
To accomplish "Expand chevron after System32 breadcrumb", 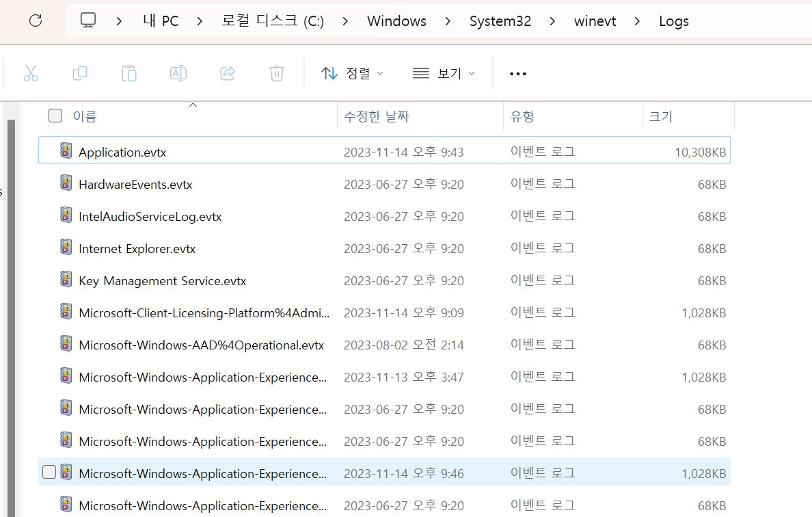I will pos(552,21).
